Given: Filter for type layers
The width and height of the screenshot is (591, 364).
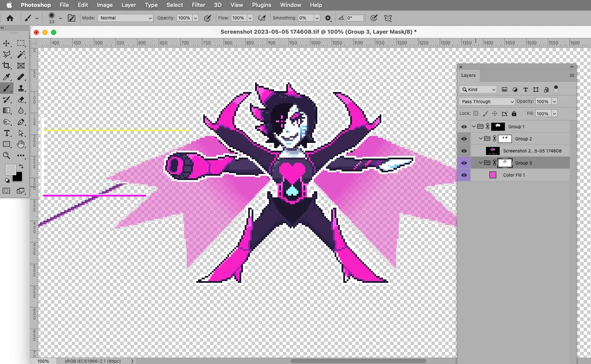Looking at the screenshot, I should point(525,89).
